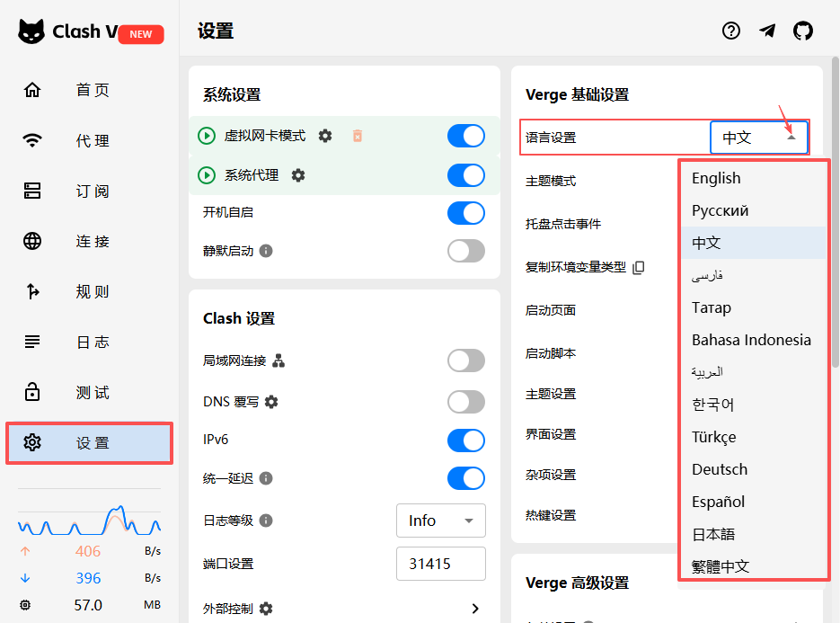The width and height of the screenshot is (840, 623).
Task: Open the DNS 覆写 gear settings
Action: point(271,402)
